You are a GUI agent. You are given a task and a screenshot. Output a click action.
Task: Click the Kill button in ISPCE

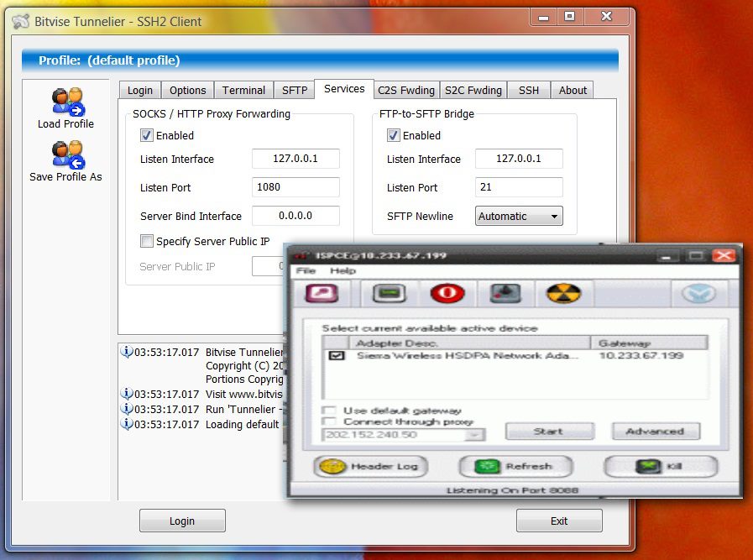pos(661,466)
